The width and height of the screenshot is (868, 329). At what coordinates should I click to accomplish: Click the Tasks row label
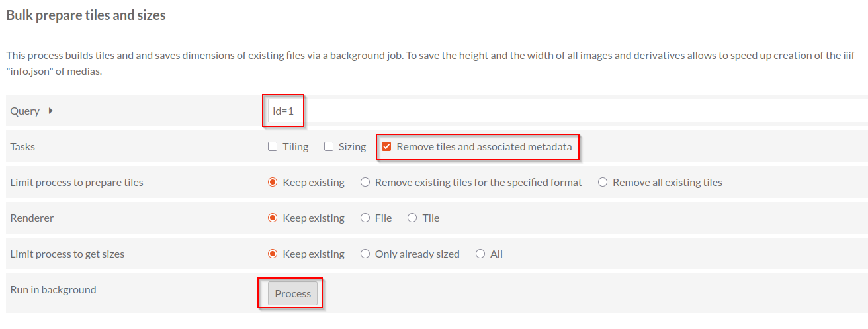click(x=22, y=147)
